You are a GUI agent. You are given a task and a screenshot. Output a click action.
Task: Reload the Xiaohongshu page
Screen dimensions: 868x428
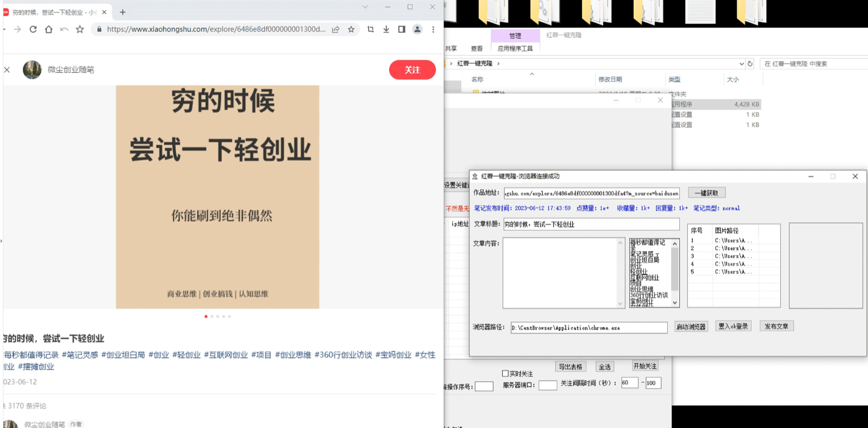pyautogui.click(x=32, y=30)
